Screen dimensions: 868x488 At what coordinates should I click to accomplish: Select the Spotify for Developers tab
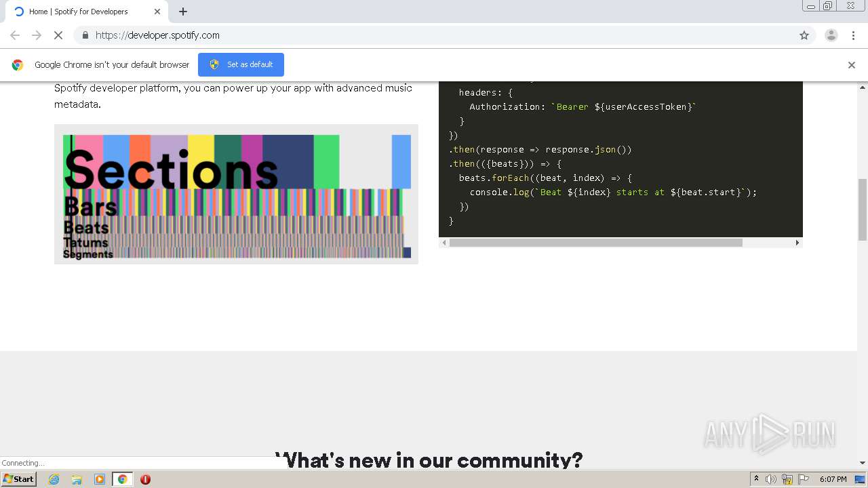click(85, 12)
